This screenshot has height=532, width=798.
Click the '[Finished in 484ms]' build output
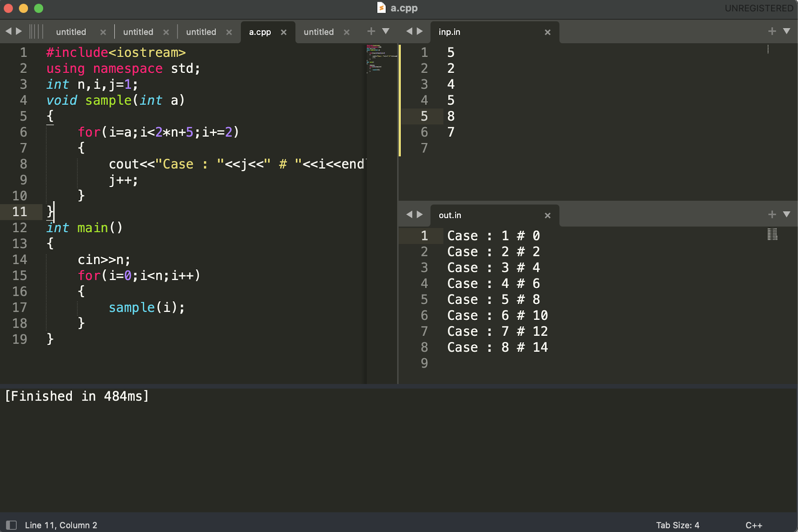pyautogui.click(x=77, y=396)
